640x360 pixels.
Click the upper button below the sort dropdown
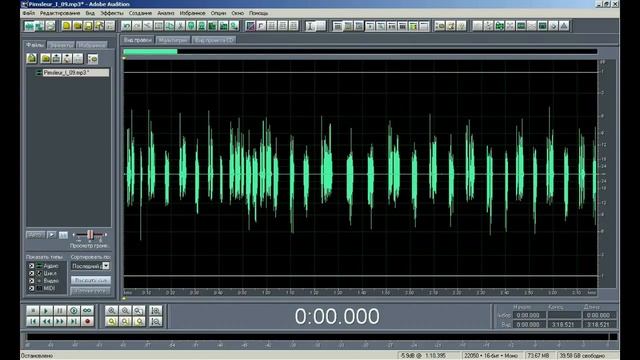point(91,280)
